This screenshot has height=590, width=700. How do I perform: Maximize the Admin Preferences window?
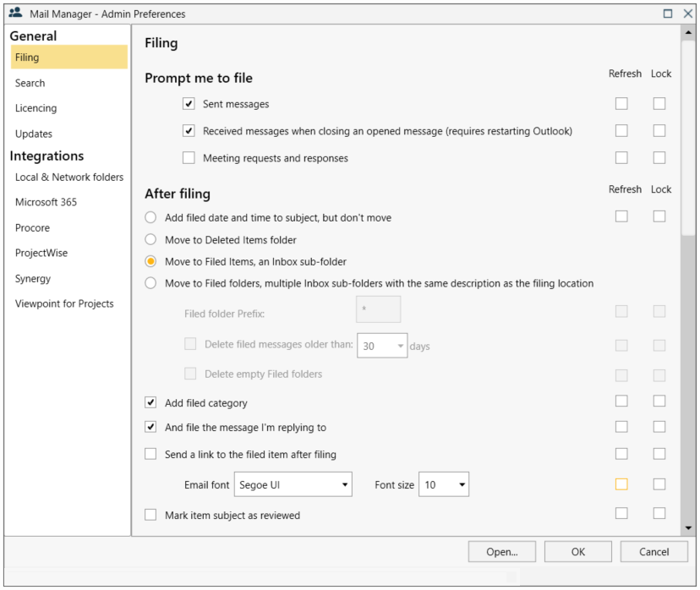[668, 14]
